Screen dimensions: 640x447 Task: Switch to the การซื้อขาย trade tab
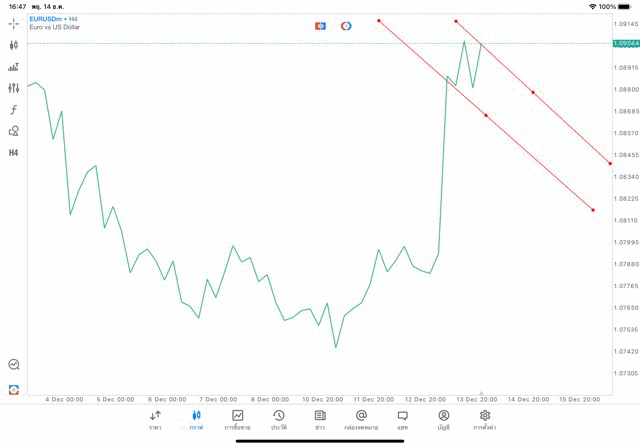point(237,420)
